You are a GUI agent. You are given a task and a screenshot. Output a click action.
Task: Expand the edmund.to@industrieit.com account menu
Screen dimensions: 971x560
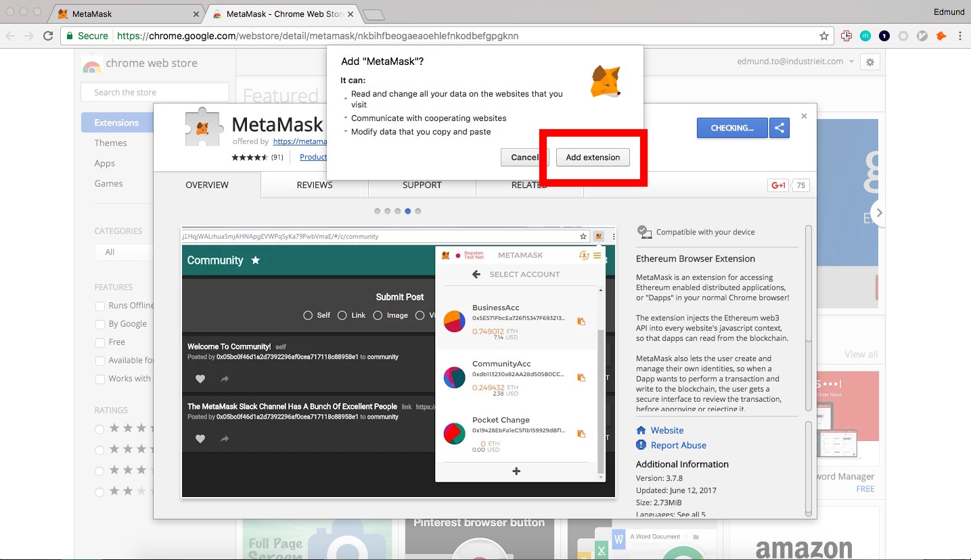pos(796,62)
